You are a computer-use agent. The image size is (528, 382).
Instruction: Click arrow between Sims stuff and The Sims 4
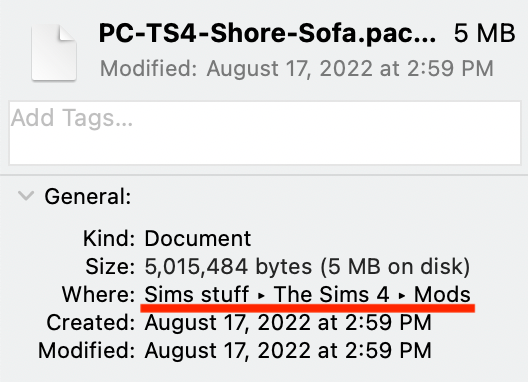point(261,295)
